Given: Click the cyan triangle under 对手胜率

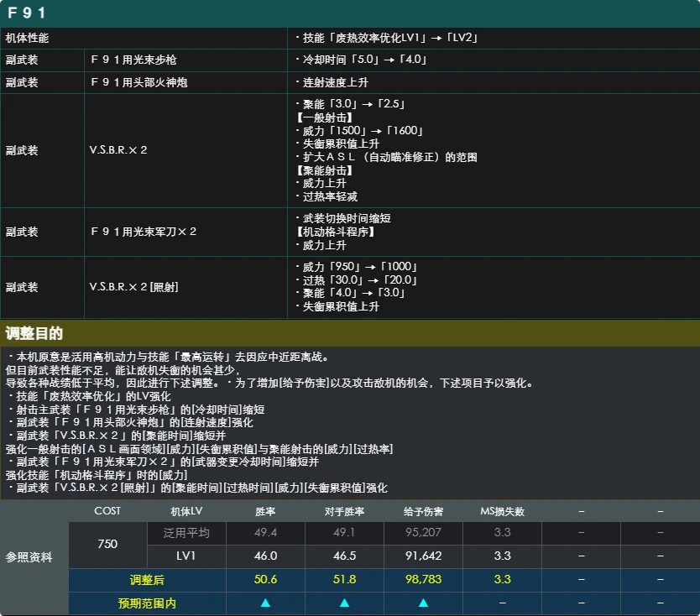Looking at the screenshot, I should click(344, 603).
